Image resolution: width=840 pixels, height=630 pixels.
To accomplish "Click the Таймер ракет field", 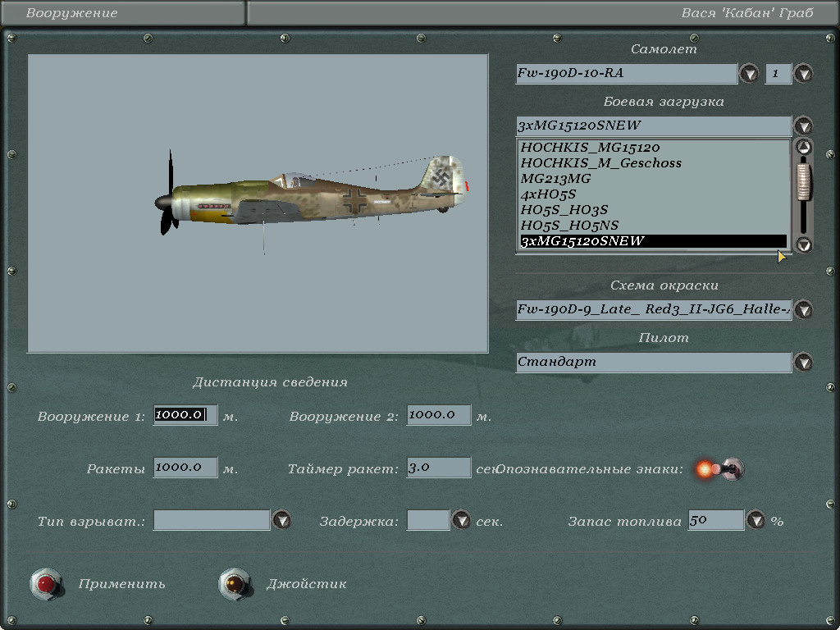I will pyautogui.click(x=439, y=467).
